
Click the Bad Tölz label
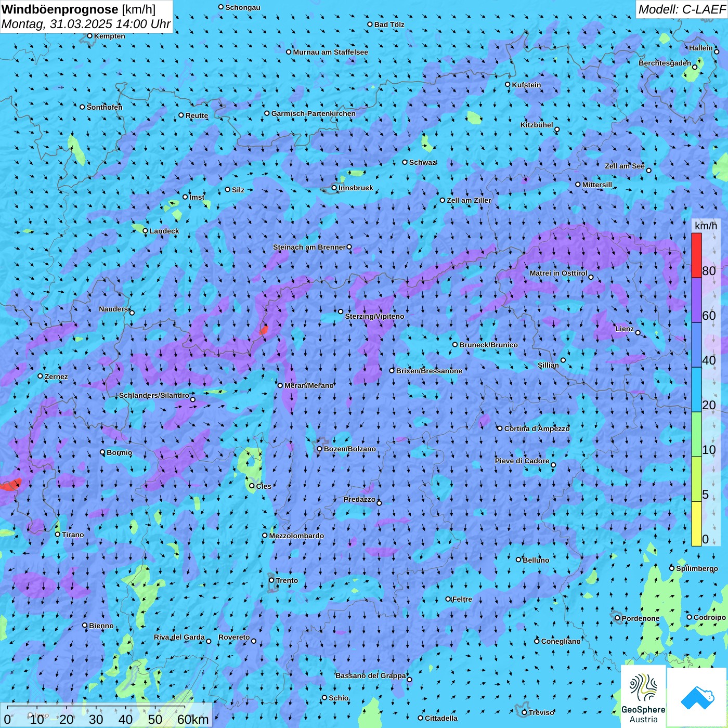click(389, 24)
